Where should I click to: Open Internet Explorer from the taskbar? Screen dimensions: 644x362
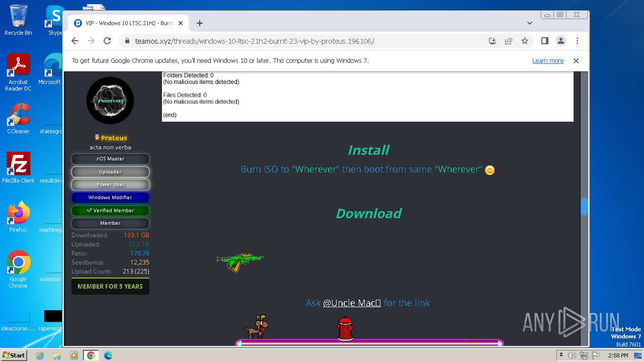coord(40,355)
